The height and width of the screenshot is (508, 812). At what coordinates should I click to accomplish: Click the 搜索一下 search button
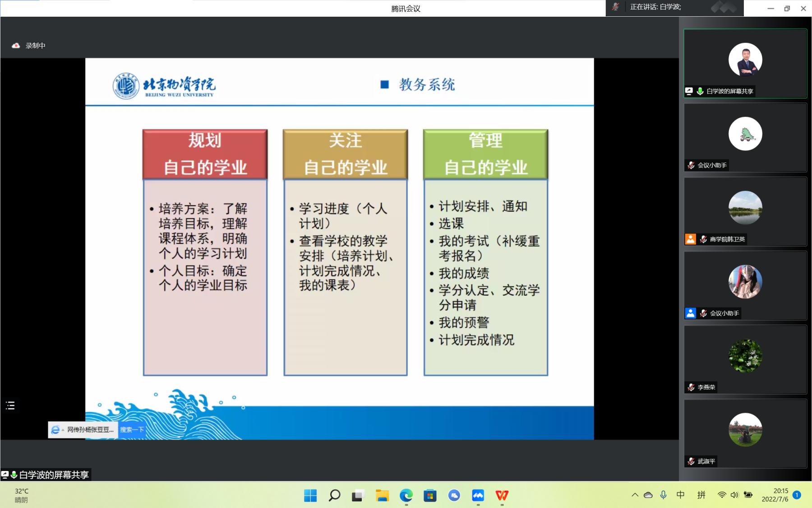tap(132, 430)
